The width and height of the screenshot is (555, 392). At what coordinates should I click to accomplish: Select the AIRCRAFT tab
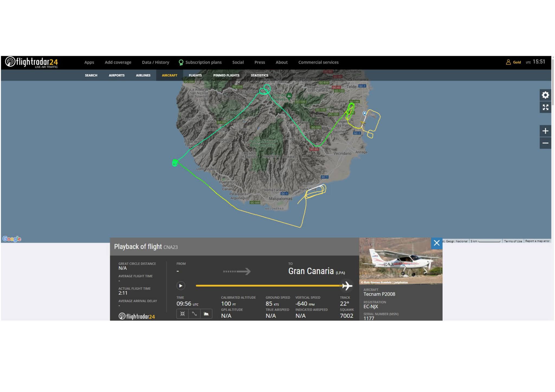tap(169, 75)
